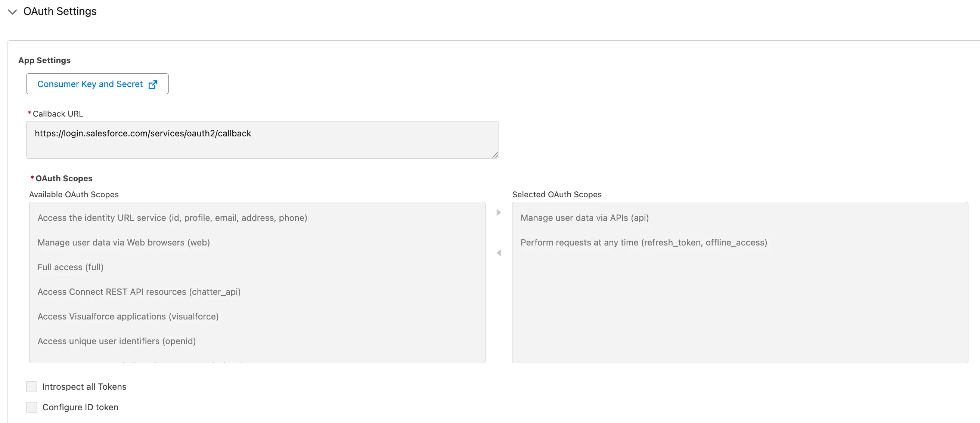
Task: Select the 'Full access (full)' scope
Action: 257,267
